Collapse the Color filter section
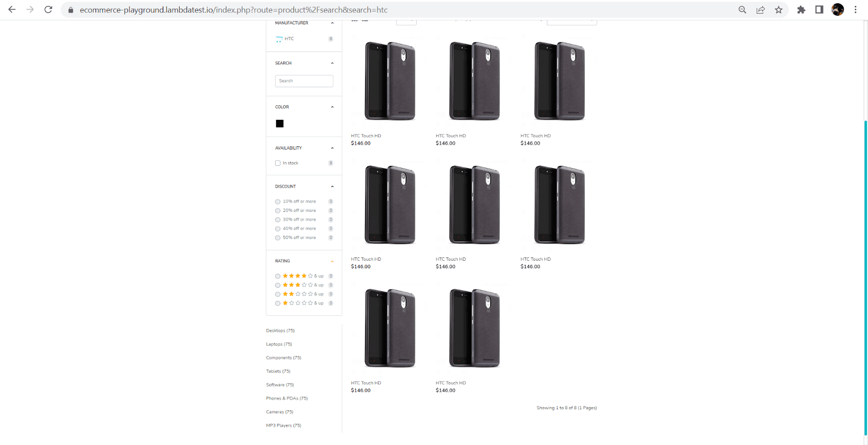The height and width of the screenshot is (445, 868). tap(332, 107)
